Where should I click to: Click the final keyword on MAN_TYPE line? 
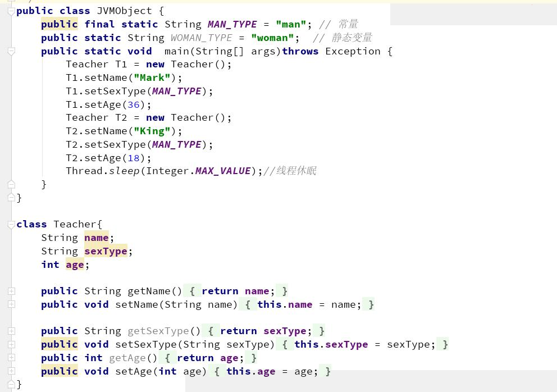[x=99, y=25]
